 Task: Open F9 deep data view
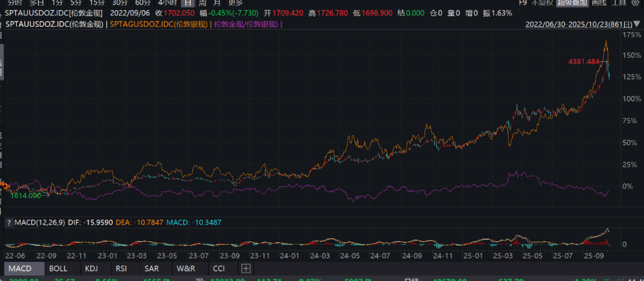pyautogui.click(x=522, y=2)
